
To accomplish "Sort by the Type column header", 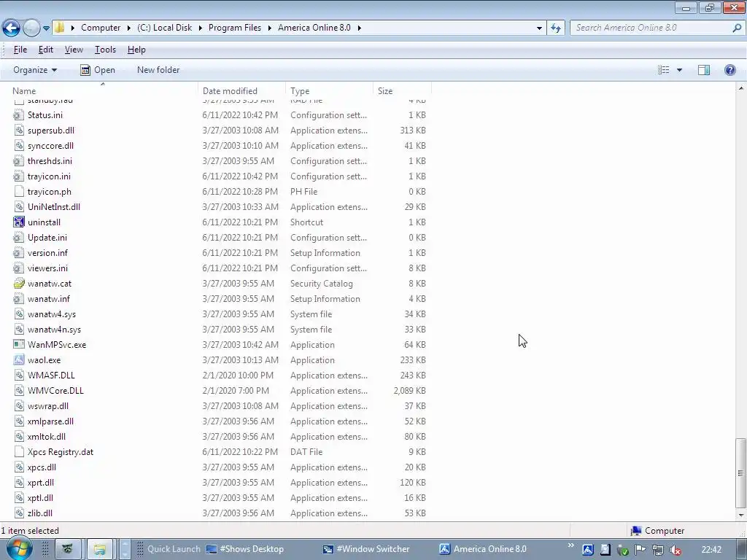I will [330, 91].
